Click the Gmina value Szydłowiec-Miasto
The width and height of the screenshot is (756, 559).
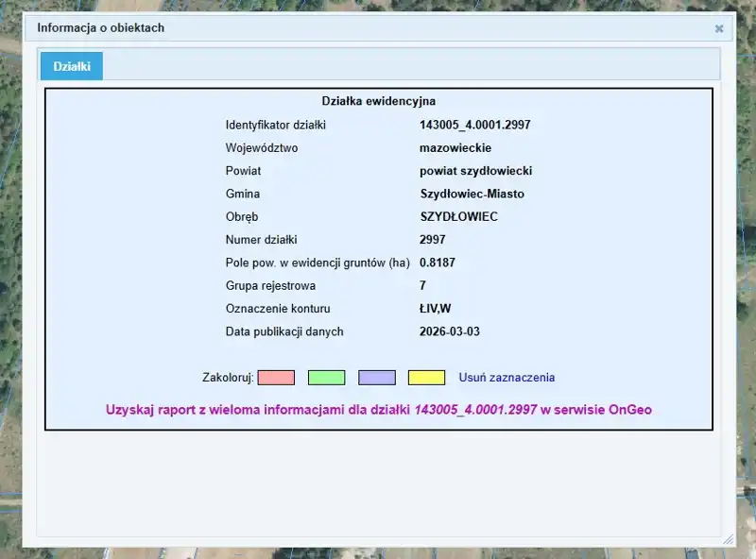tap(472, 194)
